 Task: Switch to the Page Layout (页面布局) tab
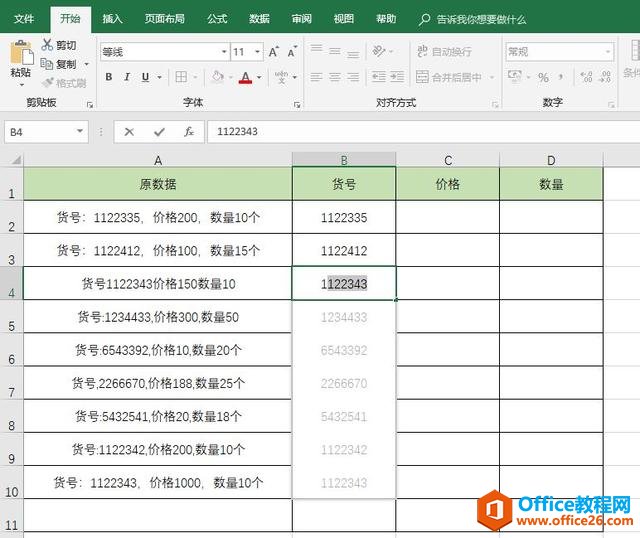click(165, 19)
